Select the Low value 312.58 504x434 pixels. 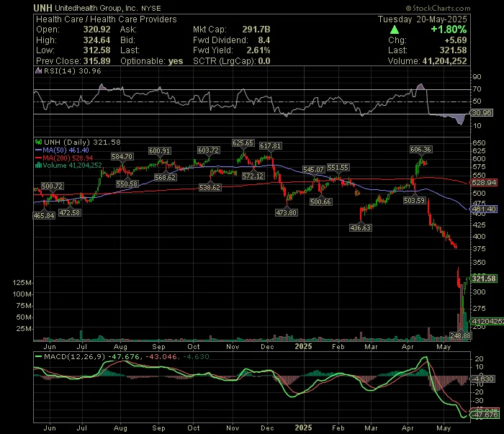tap(96, 50)
